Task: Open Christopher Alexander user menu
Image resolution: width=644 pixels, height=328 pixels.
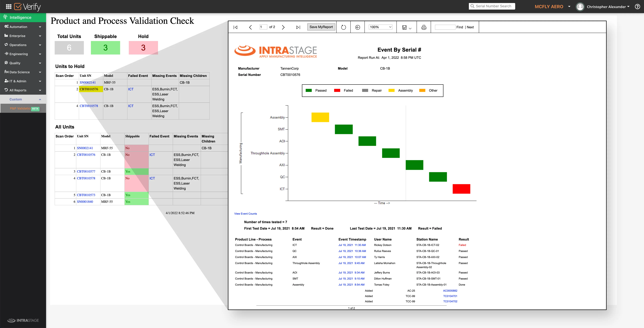Action: tap(608, 7)
